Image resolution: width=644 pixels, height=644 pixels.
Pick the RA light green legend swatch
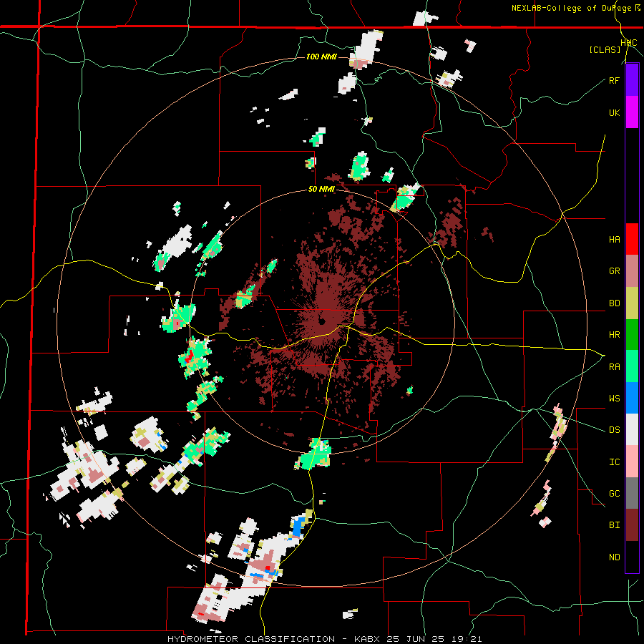[x=632, y=366]
